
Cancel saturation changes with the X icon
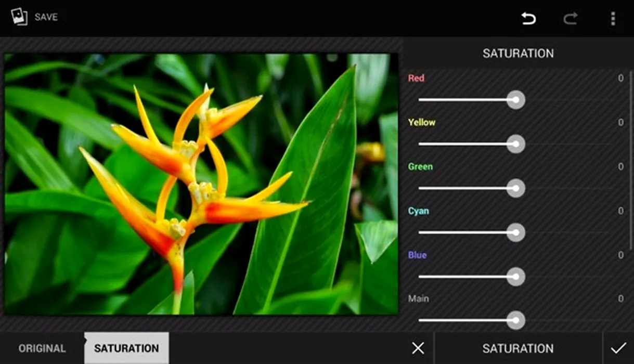418,348
